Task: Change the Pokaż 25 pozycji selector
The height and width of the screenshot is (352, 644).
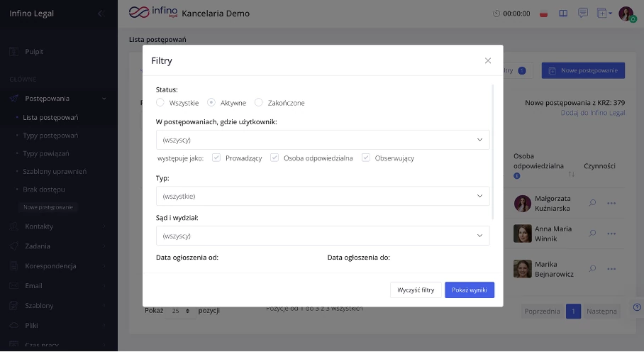Action: pyautogui.click(x=181, y=311)
